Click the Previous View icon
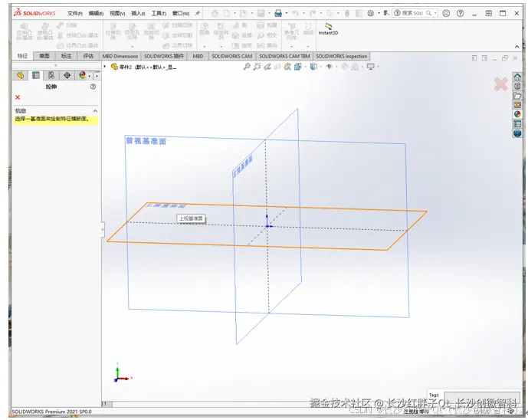Viewport: 528px width, 420px height. point(267,67)
